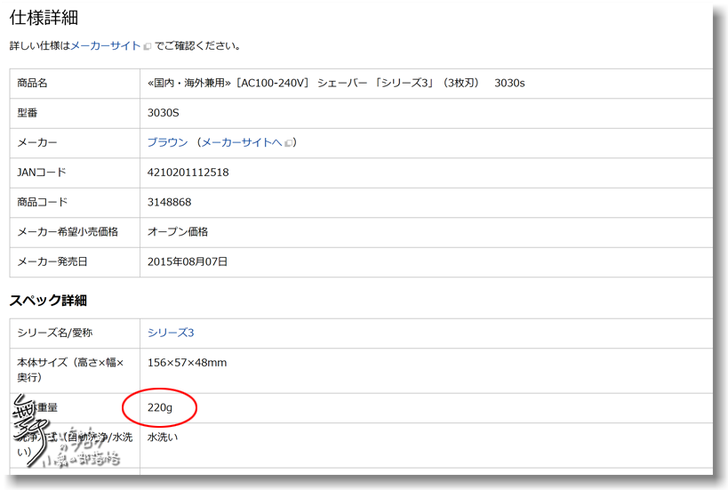Viewport: 728px width, 490px height.
Task: Click the model number value 3030S
Action: tap(163, 112)
